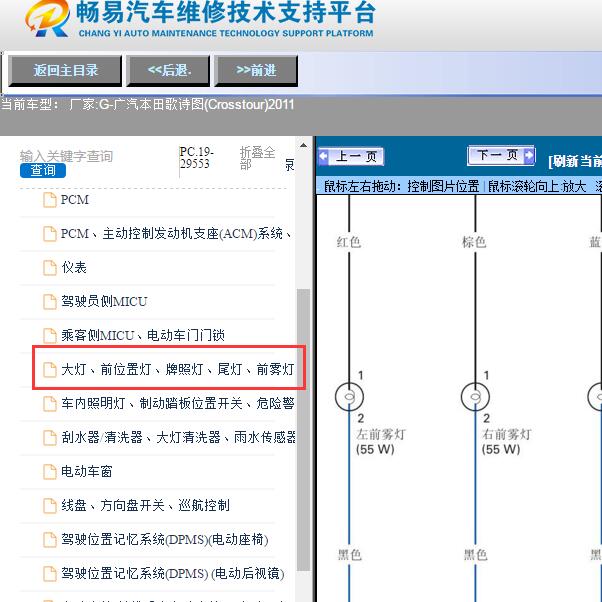
Task: Click the page icon beside 乘客侧MICU、电动车门门锁
Action: pyautogui.click(x=50, y=336)
